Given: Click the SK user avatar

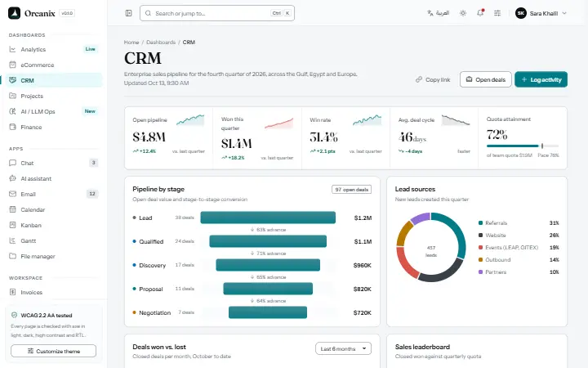Looking at the screenshot, I should tap(521, 13).
